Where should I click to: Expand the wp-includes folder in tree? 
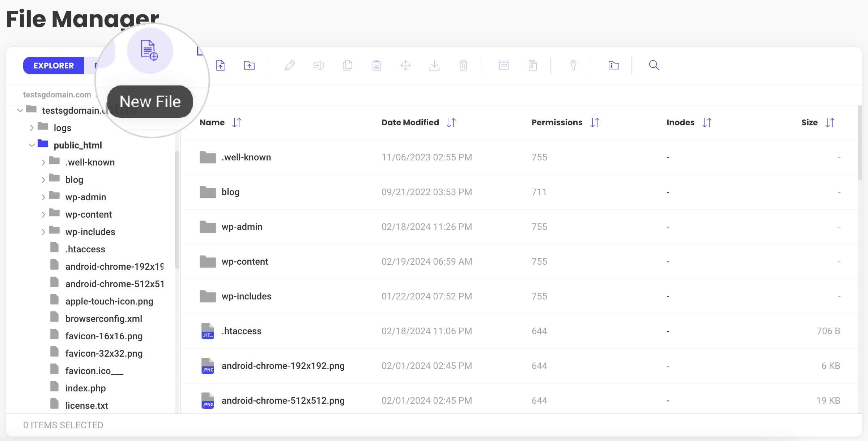43,232
